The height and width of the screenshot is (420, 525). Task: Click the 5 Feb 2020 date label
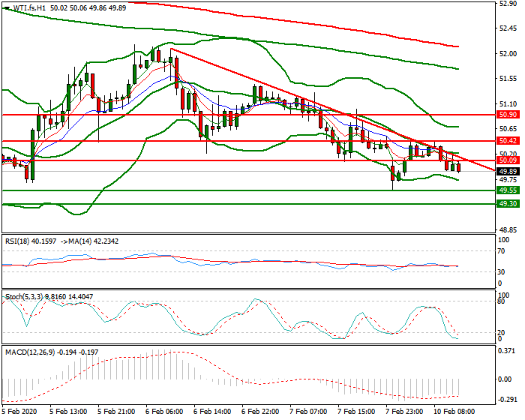[x=19, y=411]
